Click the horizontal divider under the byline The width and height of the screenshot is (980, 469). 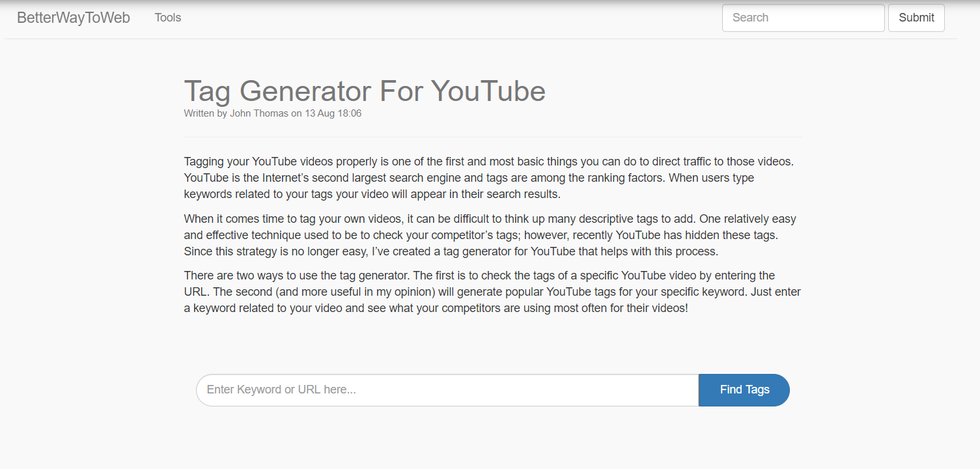[493, 137]
